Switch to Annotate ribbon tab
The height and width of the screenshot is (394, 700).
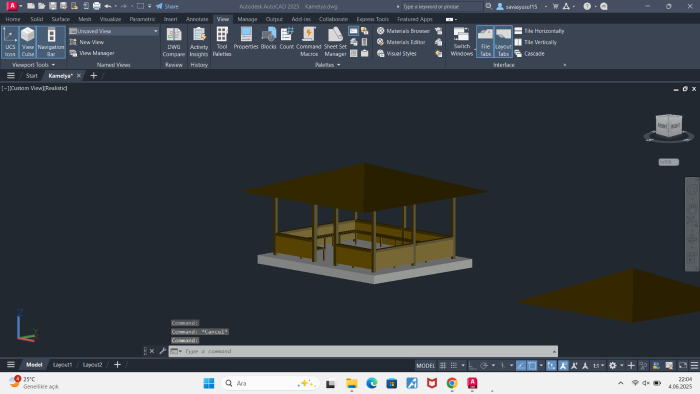(x=197, y=19)
